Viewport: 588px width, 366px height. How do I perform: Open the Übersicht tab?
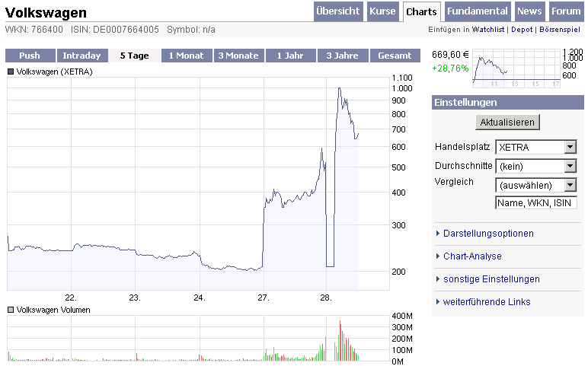tap(338, 11)
